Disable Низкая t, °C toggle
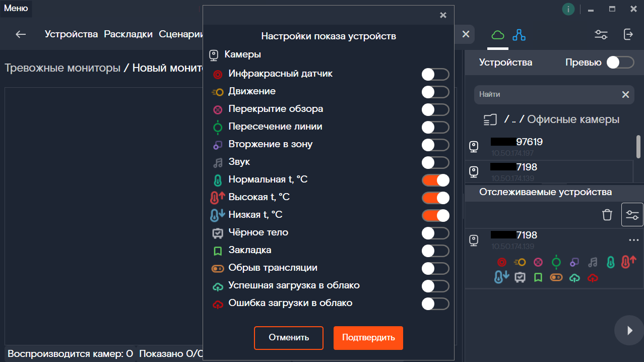The width and height of the screenshot is (644, 362). tap(435, 216)
